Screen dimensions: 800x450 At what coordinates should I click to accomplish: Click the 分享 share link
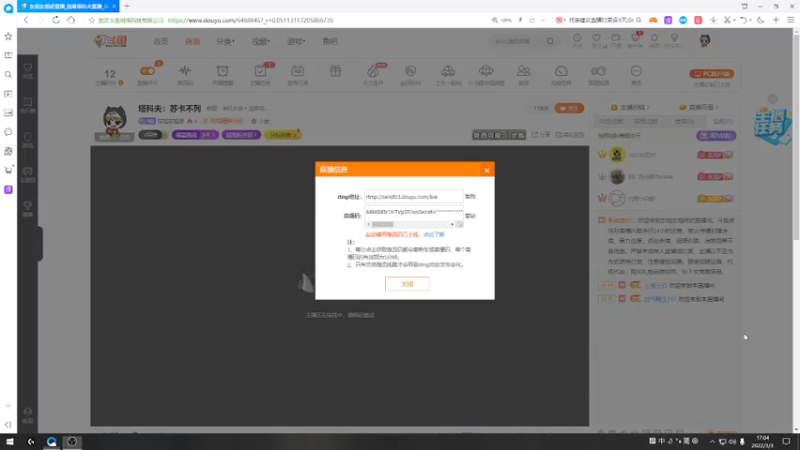pyautogui.click(x=541, y=135)
